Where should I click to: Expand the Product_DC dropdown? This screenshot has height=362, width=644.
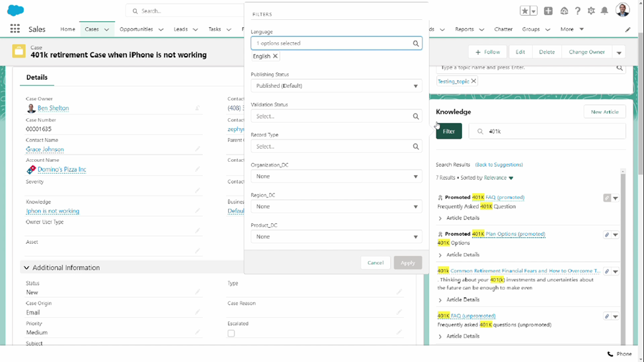[336, 236]
